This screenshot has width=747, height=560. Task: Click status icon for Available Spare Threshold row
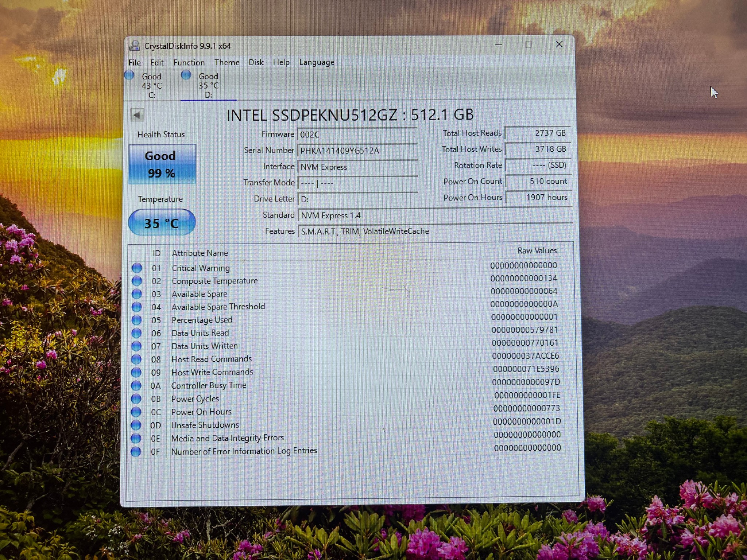click(137, 307)
